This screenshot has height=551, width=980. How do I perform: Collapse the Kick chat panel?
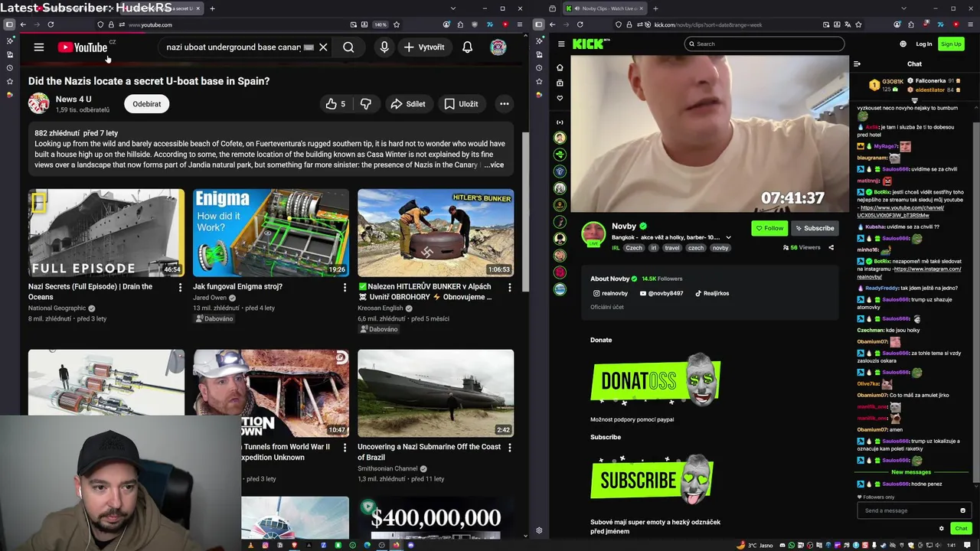coord(857,64)
